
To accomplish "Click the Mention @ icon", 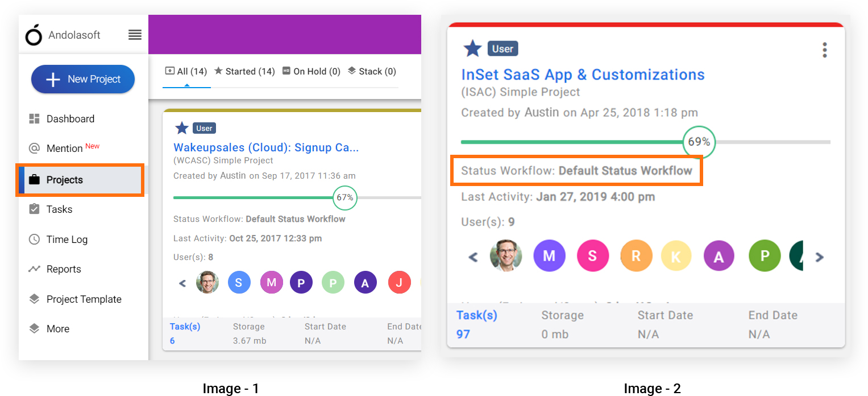I will [x=34, y=148].
